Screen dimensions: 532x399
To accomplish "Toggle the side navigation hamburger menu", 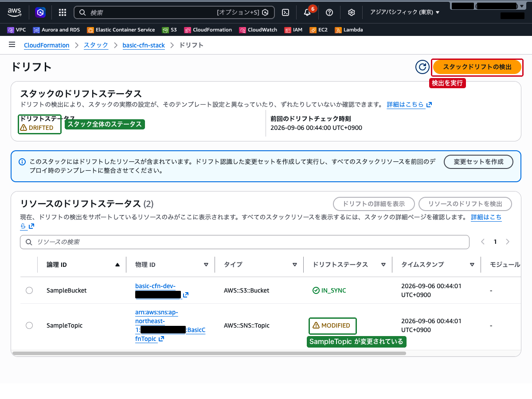I will tap(12, 45).
